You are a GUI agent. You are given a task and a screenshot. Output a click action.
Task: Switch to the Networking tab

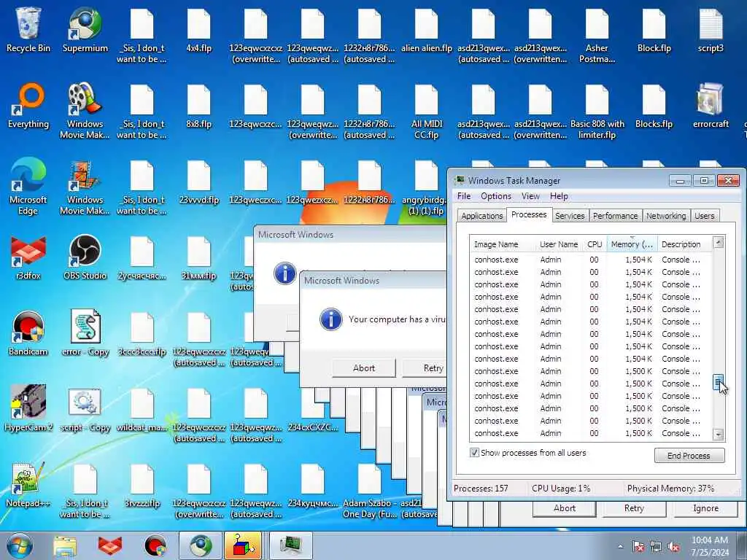[x=665, y=216]
